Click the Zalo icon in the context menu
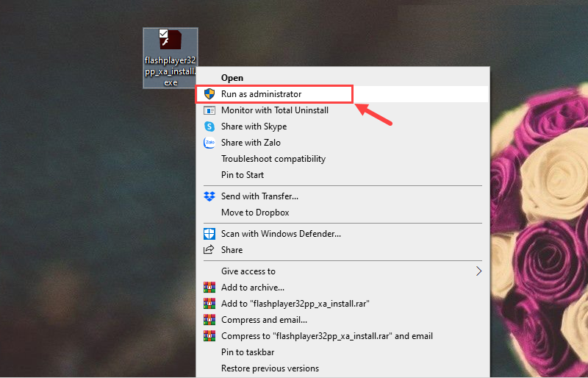 [209, 143]
